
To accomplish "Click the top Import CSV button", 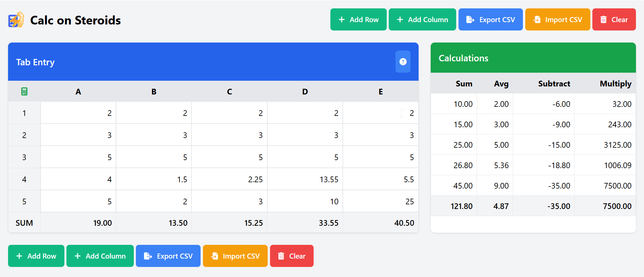I will [557, 19].
